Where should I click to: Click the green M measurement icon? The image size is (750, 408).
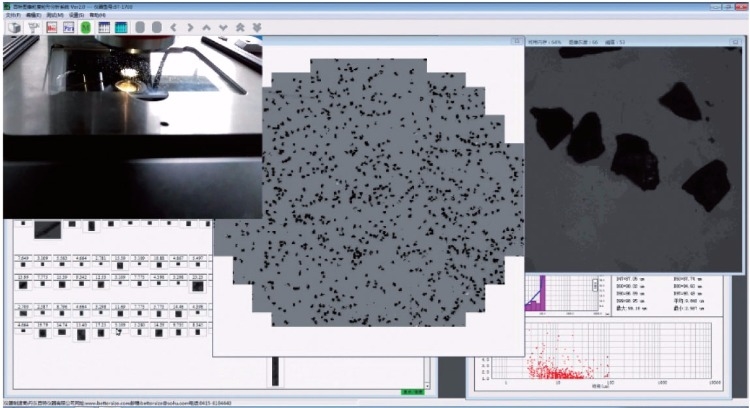pos(86,28)
